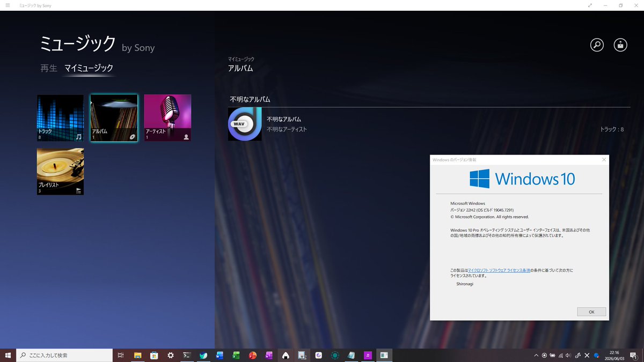
Task: Open the トラック tile
Action: pos(60,118)
